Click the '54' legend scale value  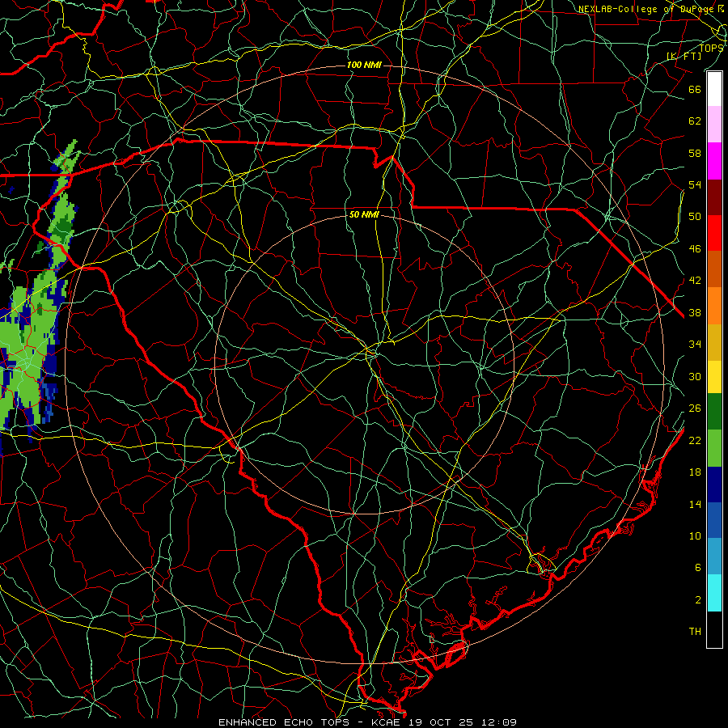point(695,184)
